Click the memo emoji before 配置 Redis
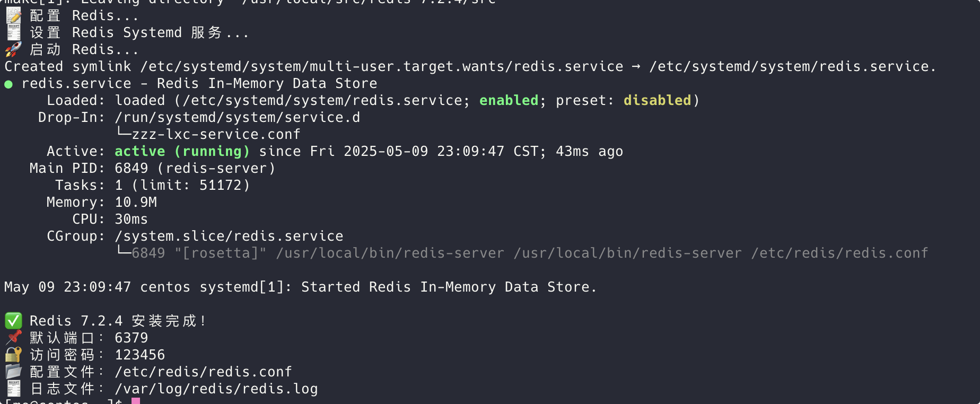980x404 pixels. tap(13, 16)
